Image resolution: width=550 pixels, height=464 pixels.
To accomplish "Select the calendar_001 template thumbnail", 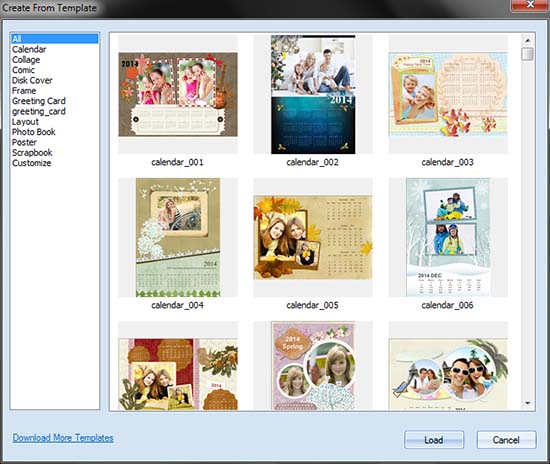I will pyautogui.click(x=178, y=94).
